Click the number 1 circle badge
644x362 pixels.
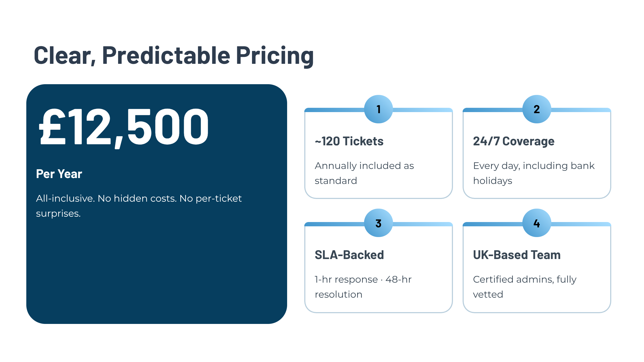378,109
